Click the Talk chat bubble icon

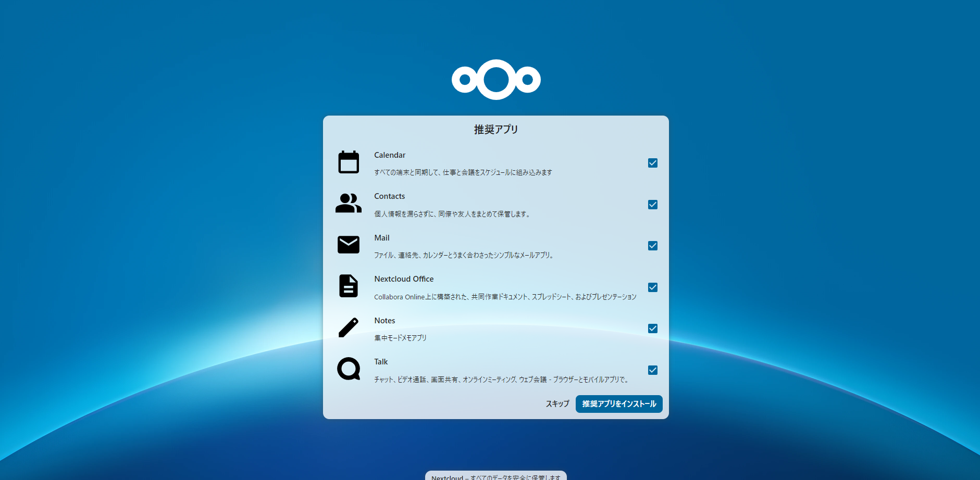tap(349, 369)
